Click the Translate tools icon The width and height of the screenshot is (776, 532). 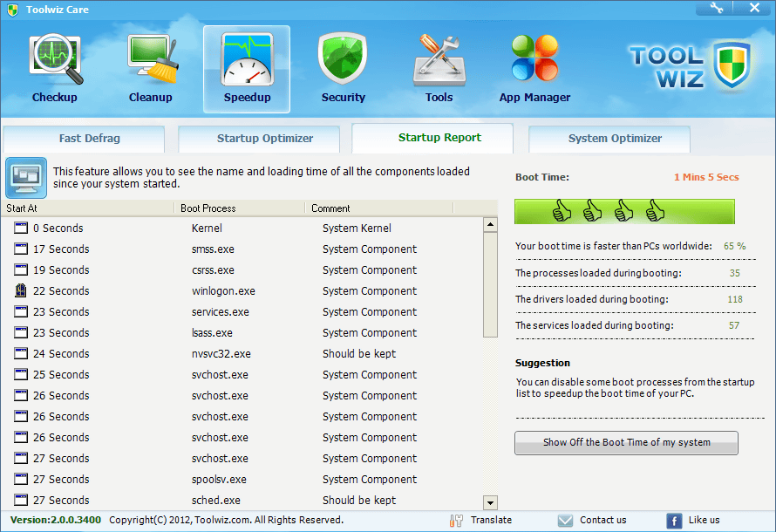pyautogui.click(x=456, y=521)
